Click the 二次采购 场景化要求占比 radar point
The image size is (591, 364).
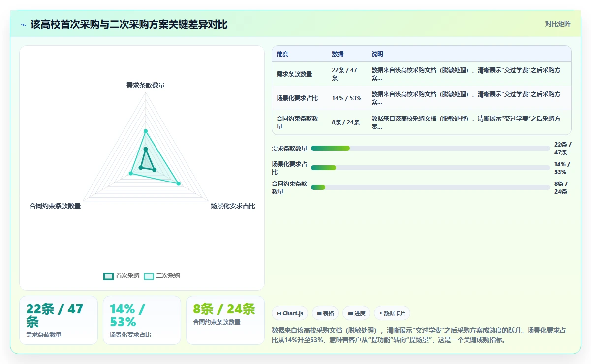(x=179, y=184)
